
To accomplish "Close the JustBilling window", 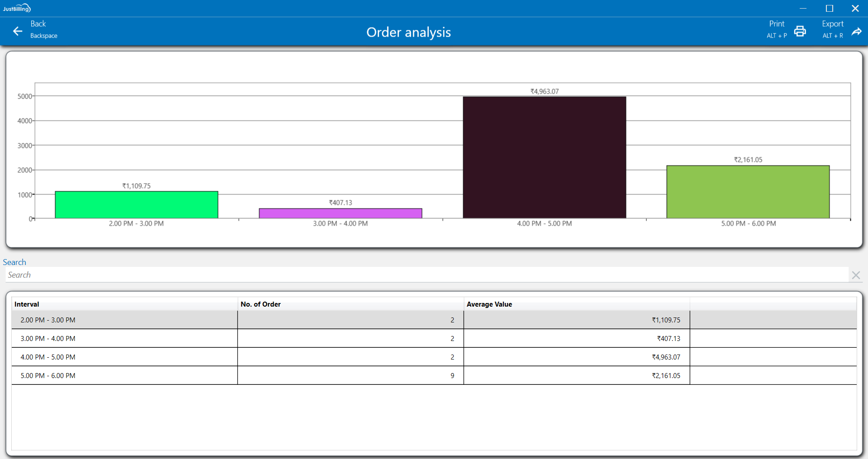I will pyautogui.click(x=855, y=8).
